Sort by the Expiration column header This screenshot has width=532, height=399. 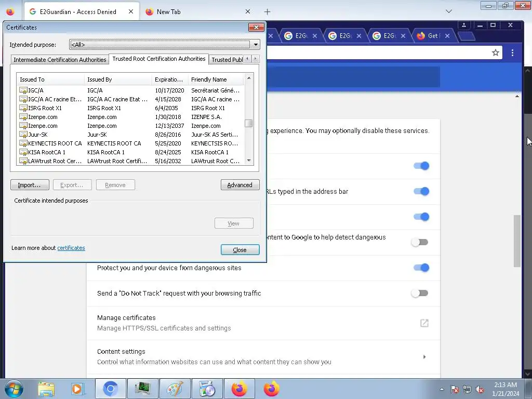pyautogui.click(x=170, y=79)
